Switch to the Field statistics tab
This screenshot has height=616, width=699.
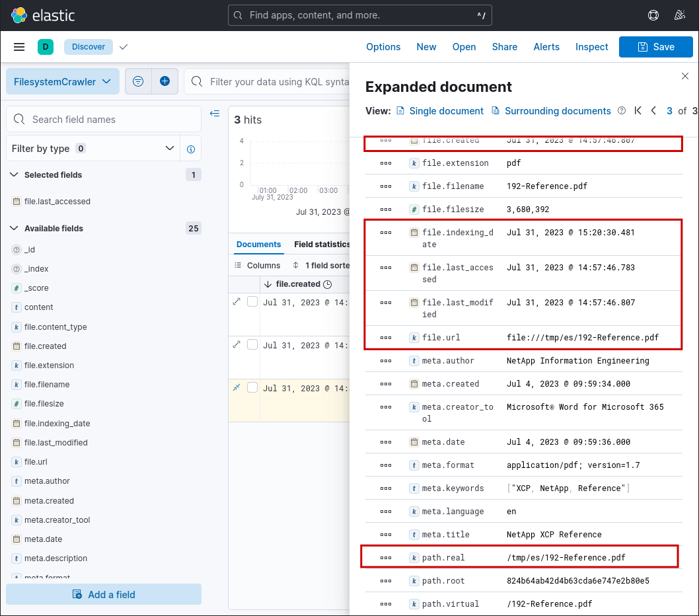click(x=321, y=245)
